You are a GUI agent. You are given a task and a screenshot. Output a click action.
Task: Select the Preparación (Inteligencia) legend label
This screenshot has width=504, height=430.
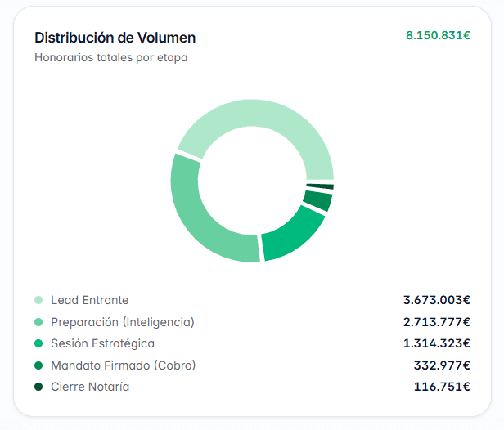[123, 322]
